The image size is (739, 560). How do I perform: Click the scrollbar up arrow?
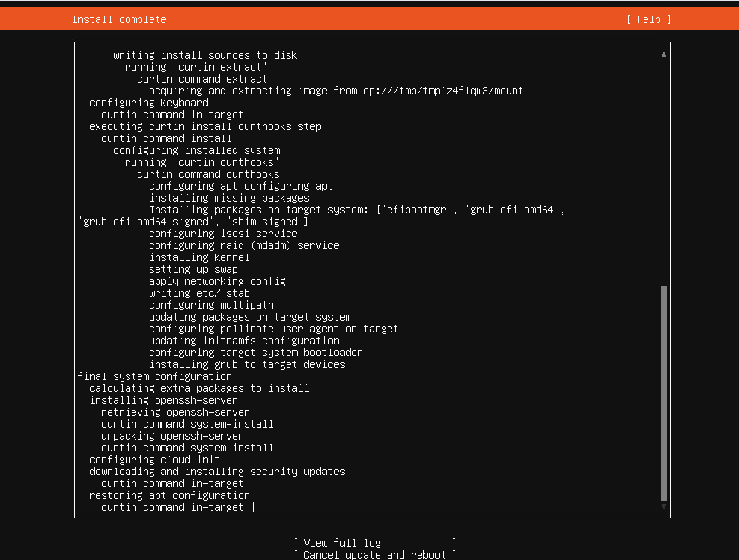[x=663, y=54]
